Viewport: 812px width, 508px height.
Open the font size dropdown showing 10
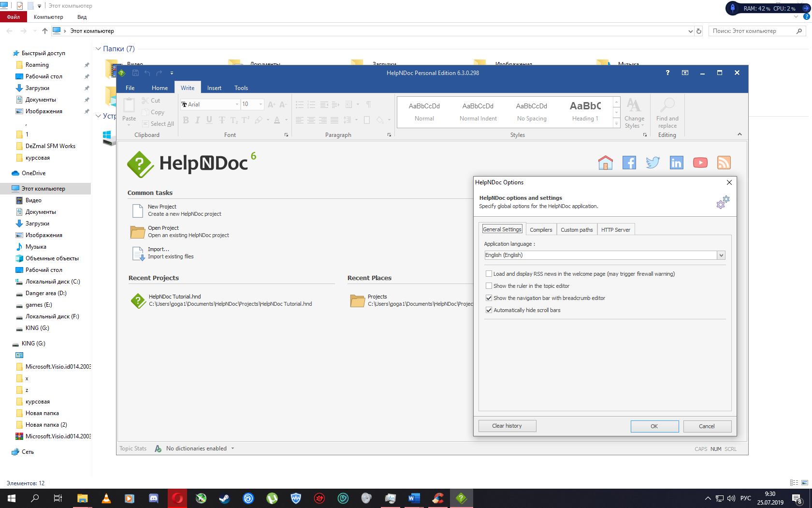261,105
